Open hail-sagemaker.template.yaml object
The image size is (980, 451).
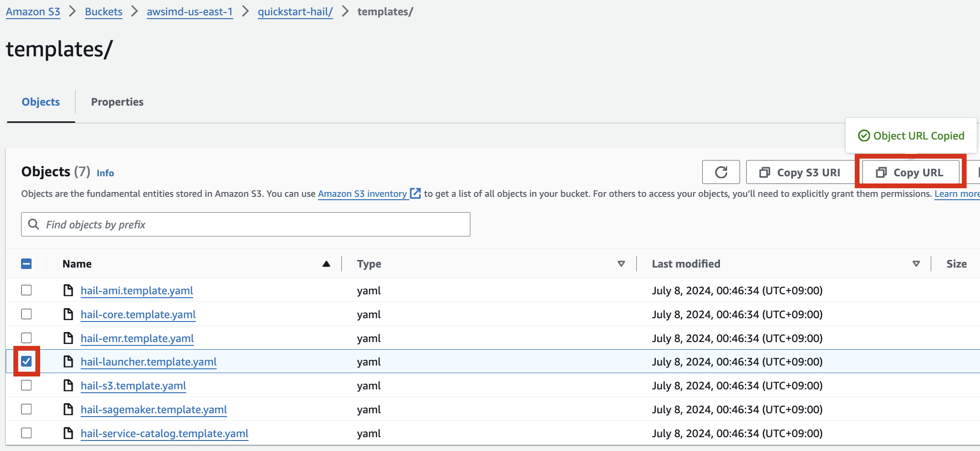(154, 409)
